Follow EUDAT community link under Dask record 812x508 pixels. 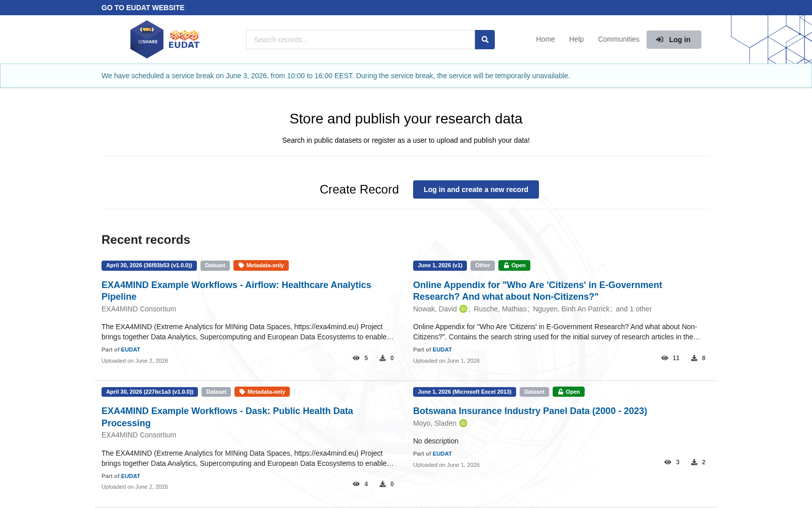click(x=130, y=476)
